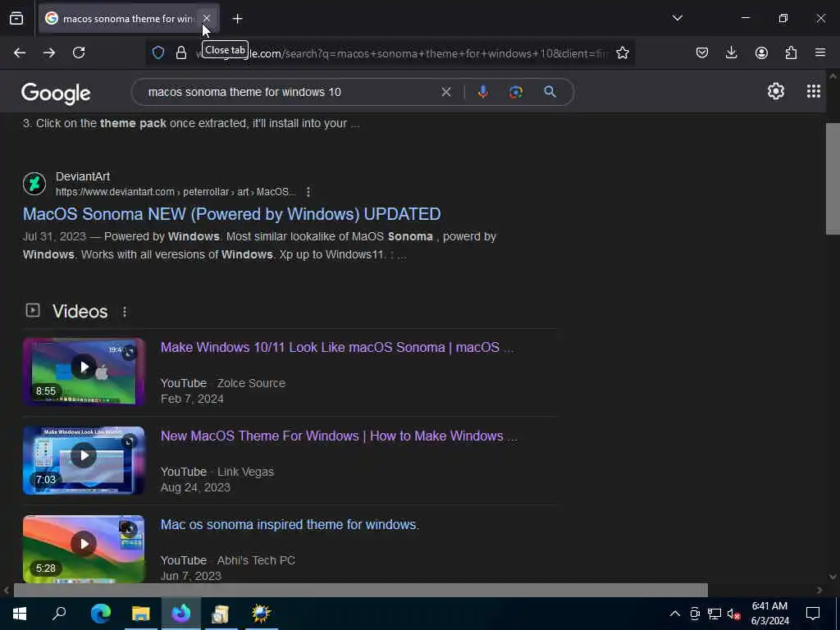Image resolution: width=840 pixels, height=630 pixels.
Task: Click the muted volume tray icon
Action: [x=733, y=614]
